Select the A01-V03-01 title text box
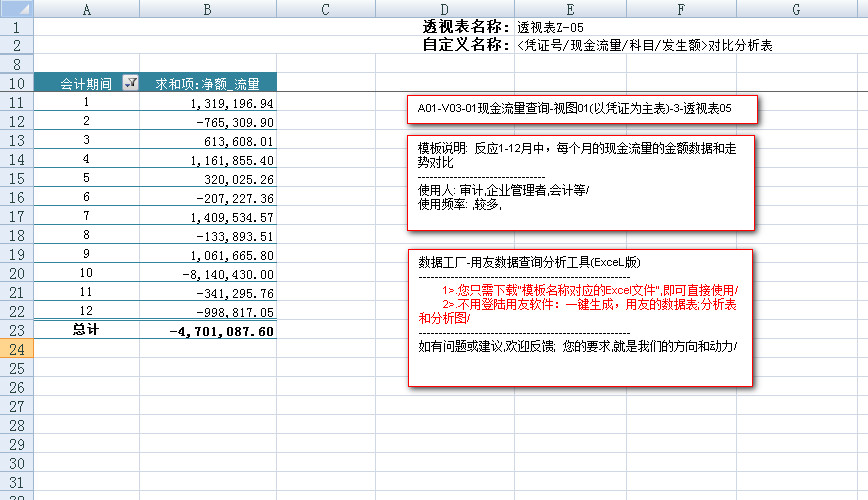Screen dimensions: 868x500 pos(582,108)
